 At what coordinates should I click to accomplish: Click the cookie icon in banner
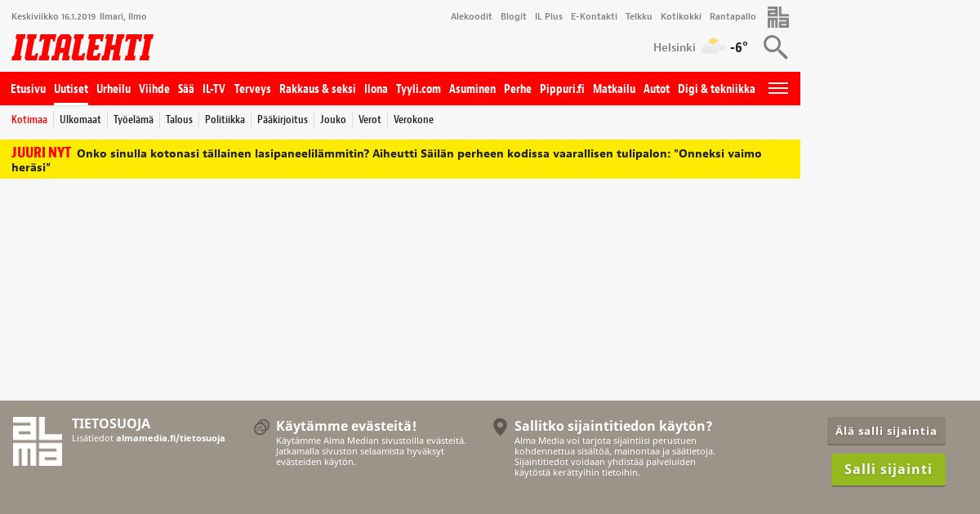tap(261, 427)
